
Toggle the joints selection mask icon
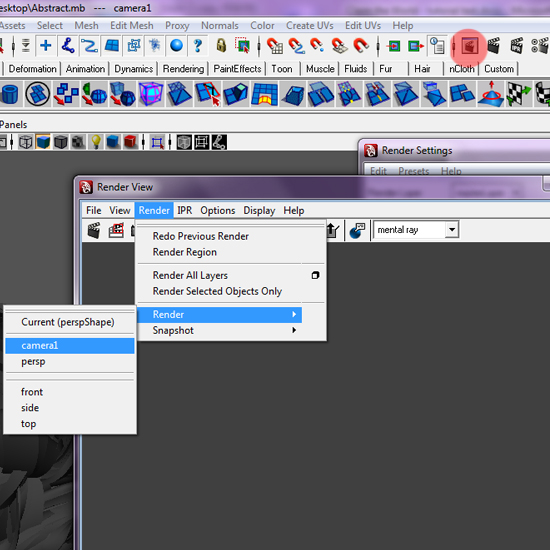tap(68, 46)
